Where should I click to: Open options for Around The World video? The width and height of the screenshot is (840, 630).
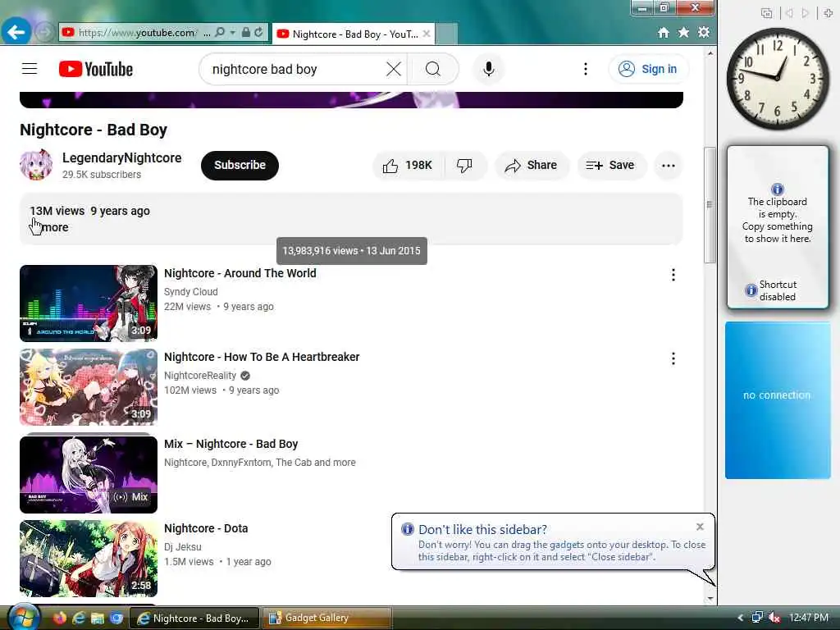[x=673, y=275]
